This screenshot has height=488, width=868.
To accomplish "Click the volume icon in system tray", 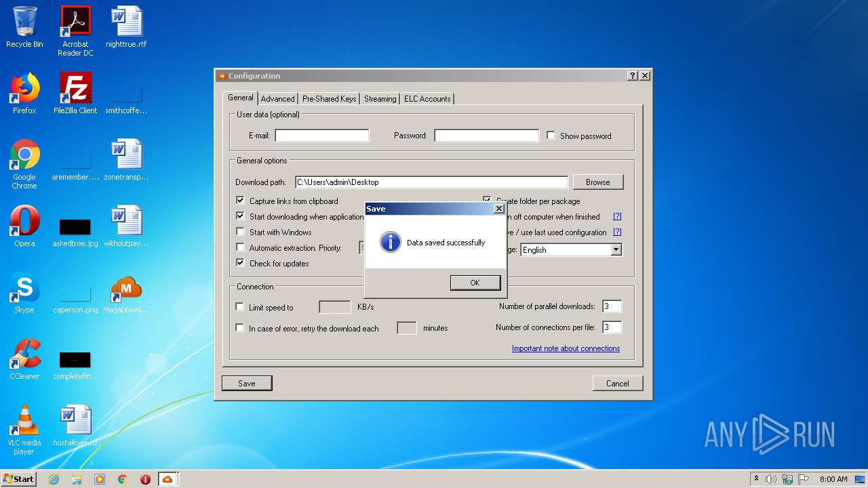I will click(x=771, y=479).
